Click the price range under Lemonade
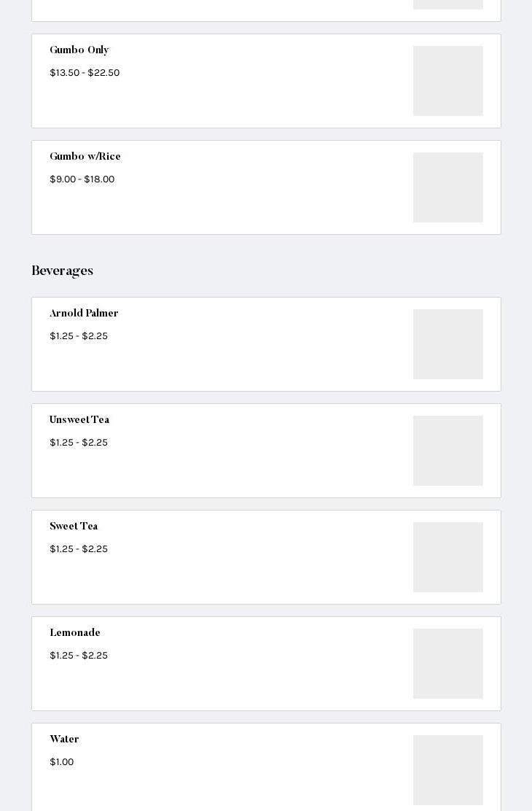The width and height of the screenshot is (532, 811). coord(79,656)
